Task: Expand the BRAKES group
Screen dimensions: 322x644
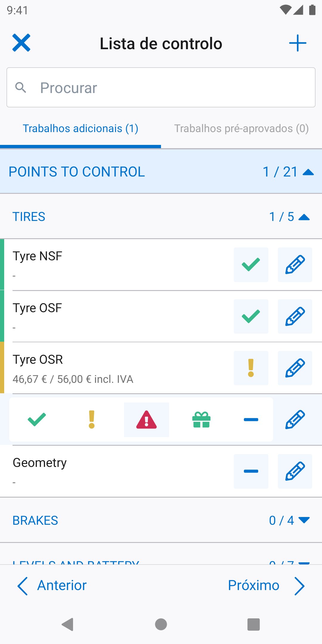Action: click(x=161, y=521)
